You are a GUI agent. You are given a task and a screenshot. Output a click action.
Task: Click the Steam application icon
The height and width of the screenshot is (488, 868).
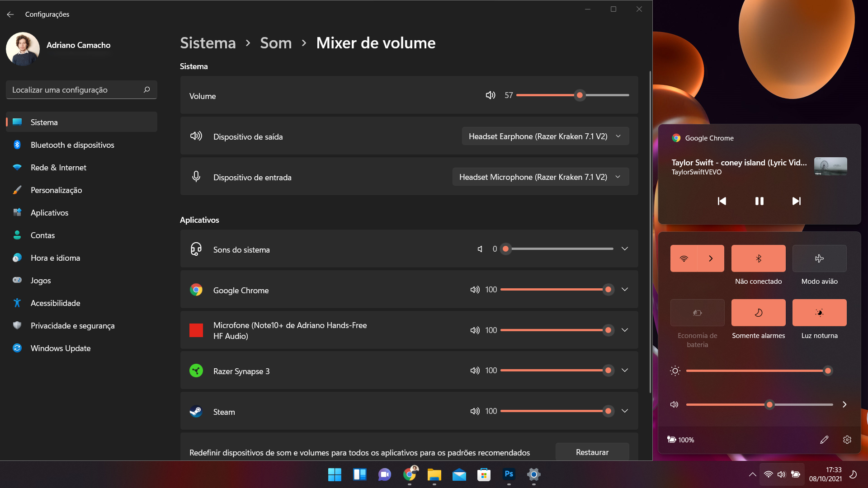click(x=196, y=411)
